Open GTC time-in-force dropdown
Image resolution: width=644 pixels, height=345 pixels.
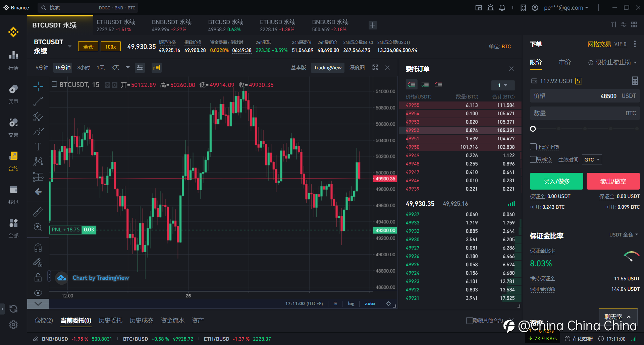click(592, 160)
